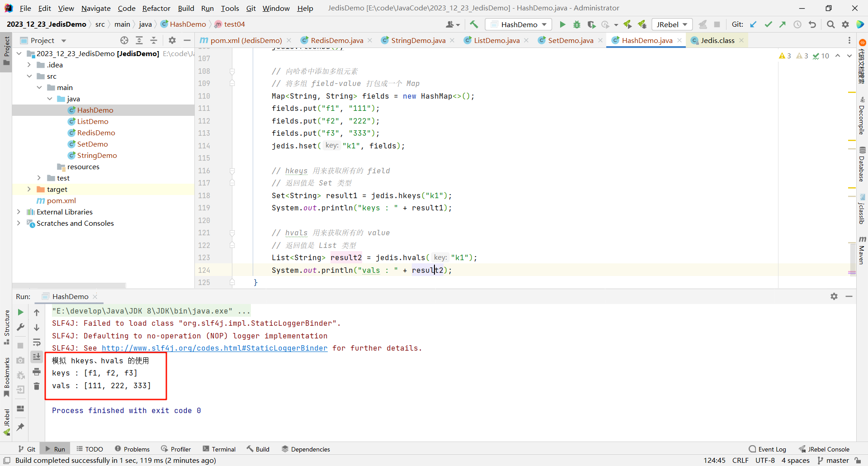Viewport: 868px width, 466px height.
Task: Open the HashDemo run configuration dropdown
Action: coord(519,24)
